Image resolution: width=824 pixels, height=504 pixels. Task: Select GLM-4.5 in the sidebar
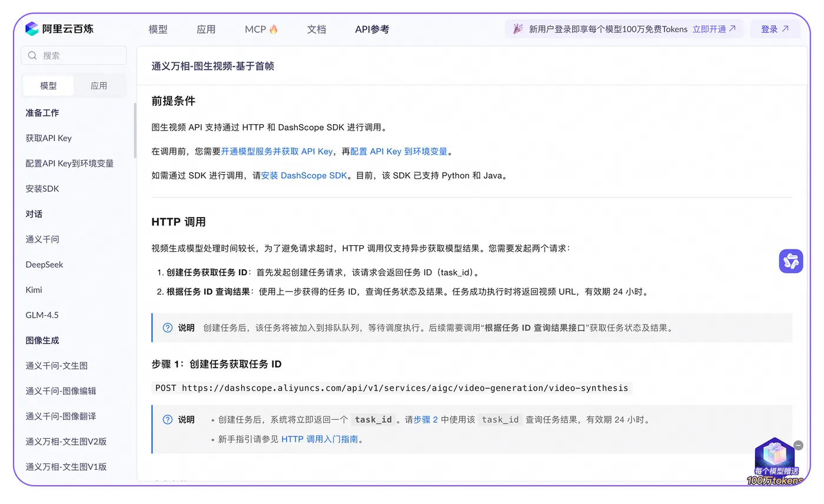click(x=42, y=315)
